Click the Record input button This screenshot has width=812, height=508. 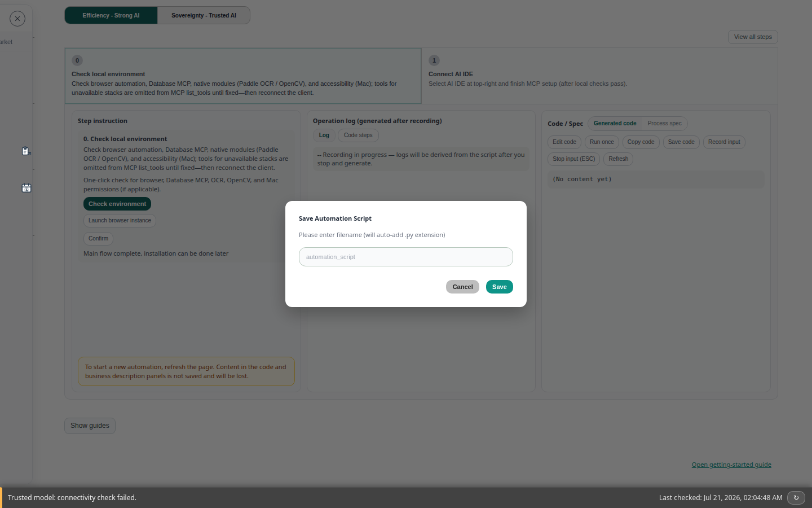(x=724, y=142)
